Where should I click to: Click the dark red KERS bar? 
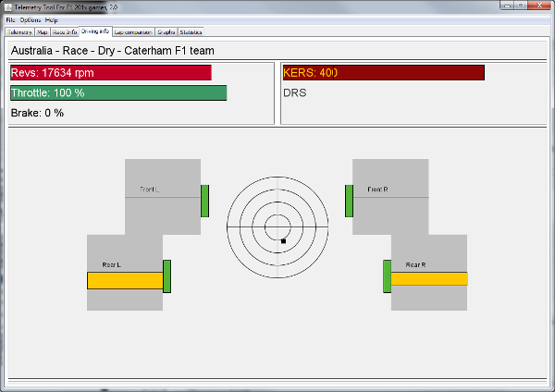384,72
